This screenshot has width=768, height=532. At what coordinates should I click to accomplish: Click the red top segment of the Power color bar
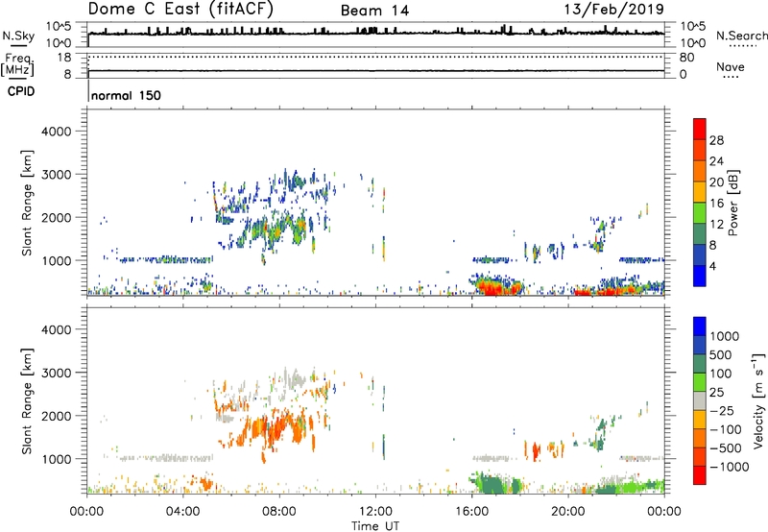point(700,130)
